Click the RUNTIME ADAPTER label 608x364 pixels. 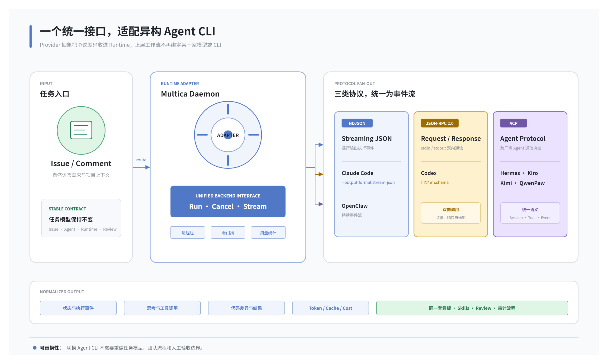(x=180, y=83)
